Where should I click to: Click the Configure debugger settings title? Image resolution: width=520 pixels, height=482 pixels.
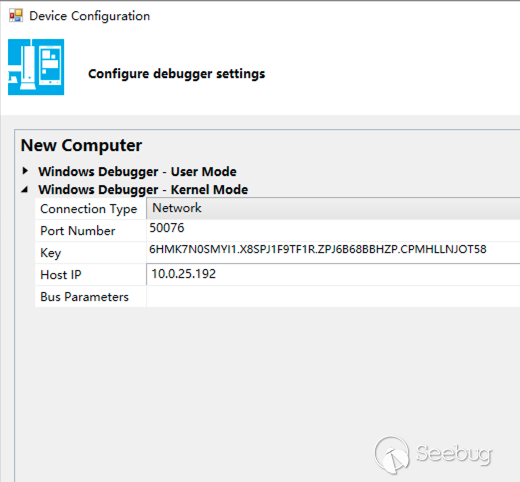tap(176, 74)
